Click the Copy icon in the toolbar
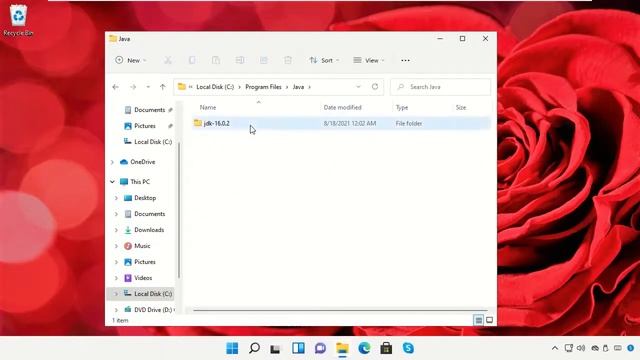 pos(192,60)
